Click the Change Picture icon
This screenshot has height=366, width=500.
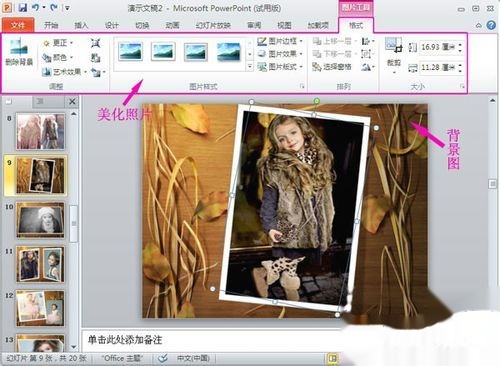(95, 57)
